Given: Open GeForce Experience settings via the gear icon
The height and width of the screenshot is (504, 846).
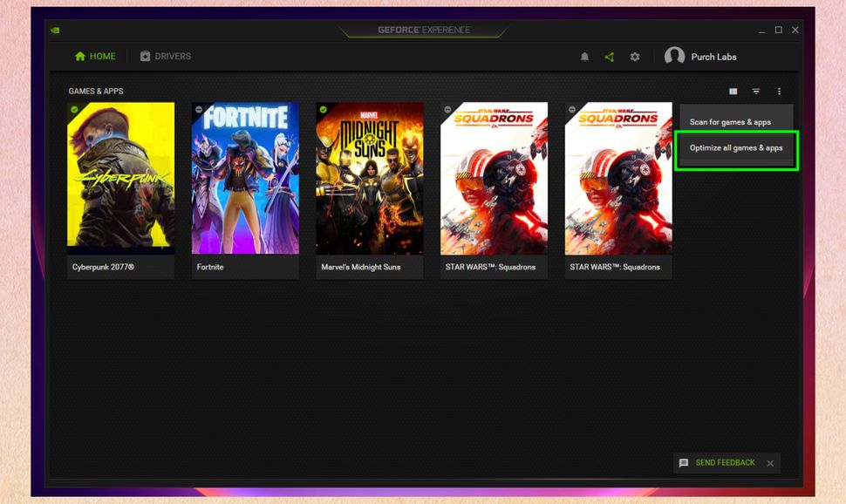Looking at the screenshot, I should (x=634, y=57).
